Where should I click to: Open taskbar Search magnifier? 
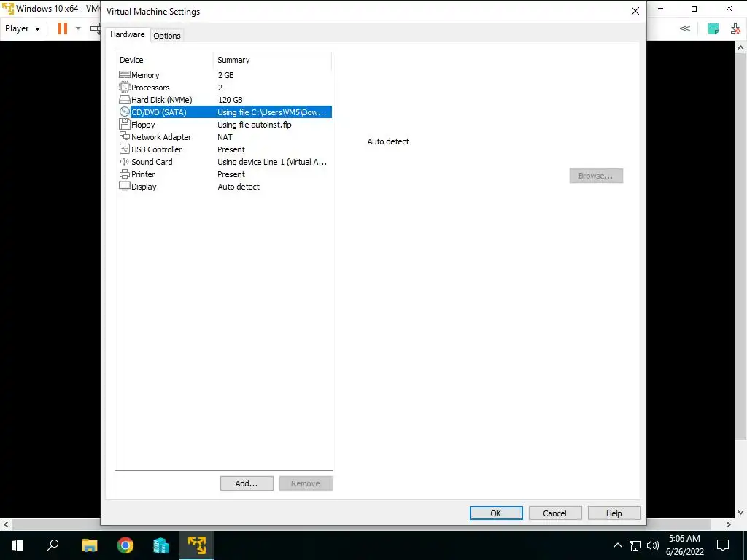53,545
